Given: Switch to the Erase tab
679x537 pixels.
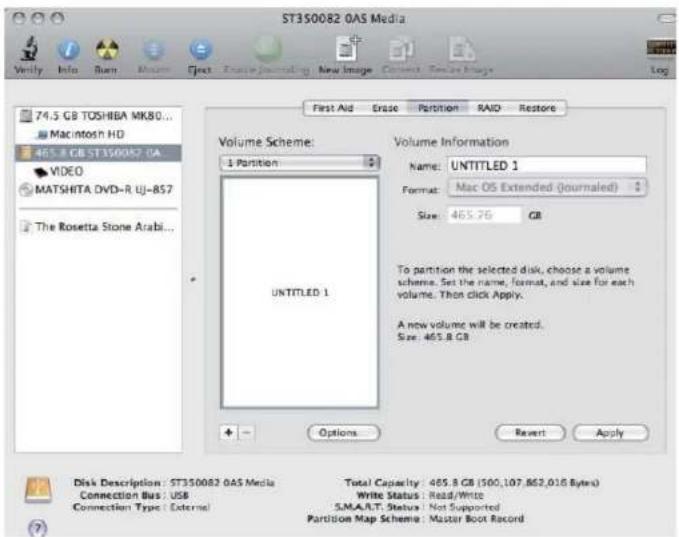Looking at the screenshot, I should 385,108.
